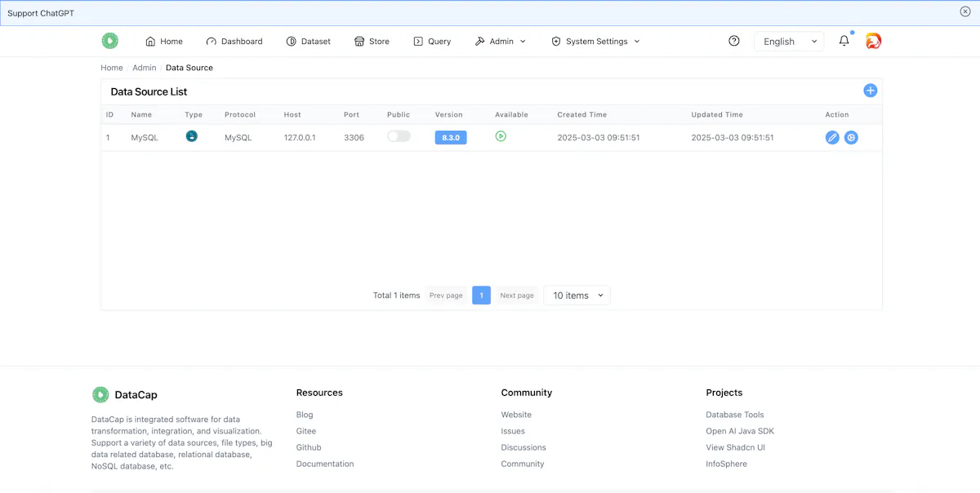Click the Prev page button

pos(446,295)
